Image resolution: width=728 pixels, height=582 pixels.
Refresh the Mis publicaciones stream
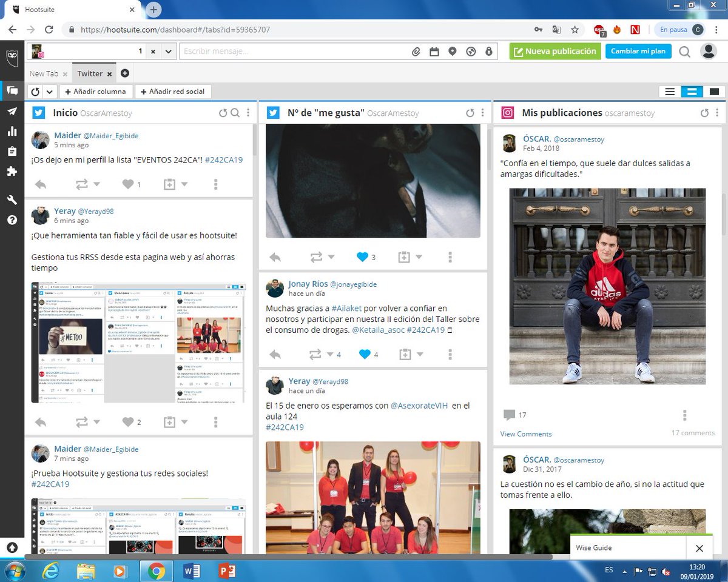[704, 113]
